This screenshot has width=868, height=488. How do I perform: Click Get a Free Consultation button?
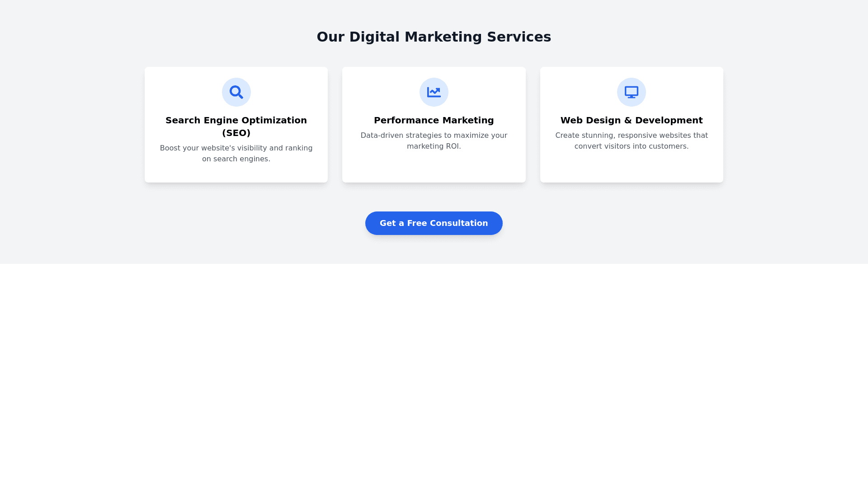coord(434,223)
